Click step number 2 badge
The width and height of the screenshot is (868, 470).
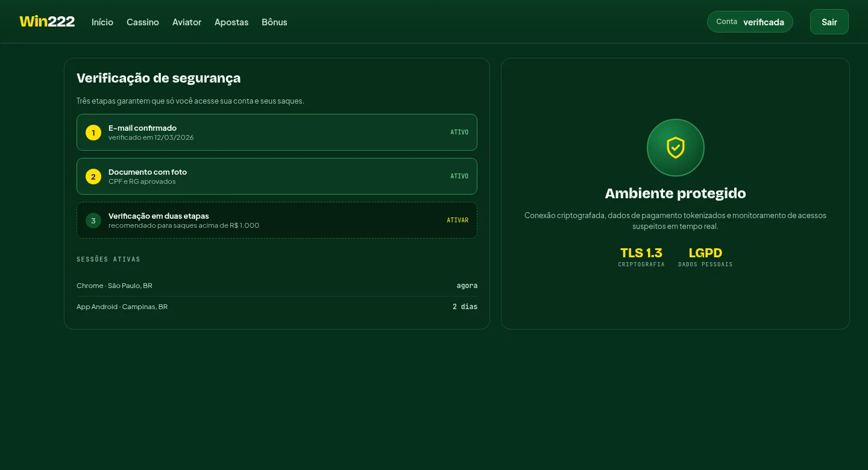93,177
